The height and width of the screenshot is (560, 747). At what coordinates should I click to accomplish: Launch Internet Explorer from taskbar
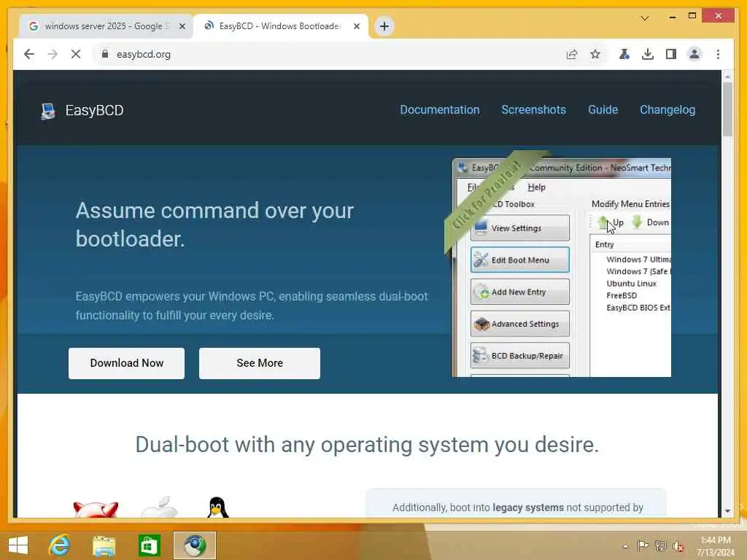[x=59, y=545]
